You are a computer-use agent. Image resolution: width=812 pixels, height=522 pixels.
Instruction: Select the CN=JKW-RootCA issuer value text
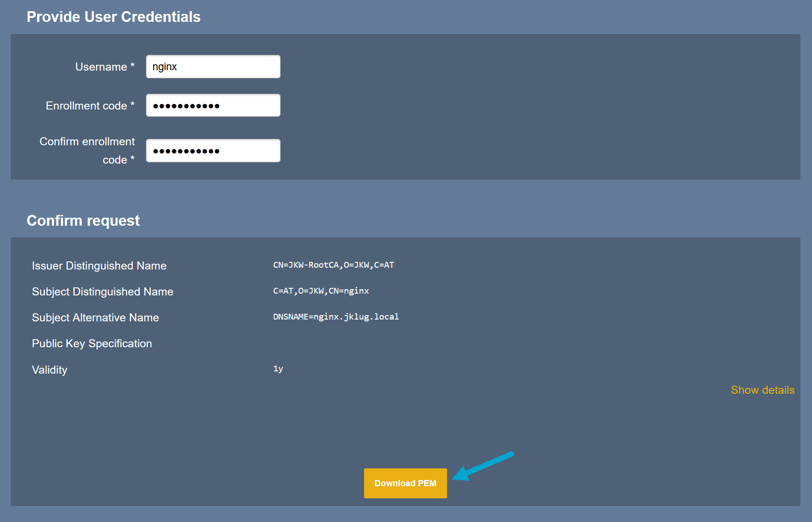[333, 265]
